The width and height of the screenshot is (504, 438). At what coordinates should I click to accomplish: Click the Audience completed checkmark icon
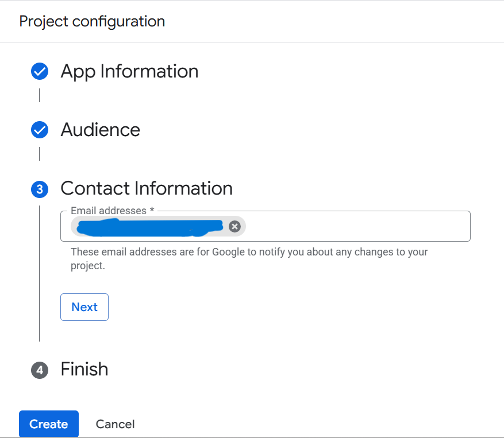(39, 130)
